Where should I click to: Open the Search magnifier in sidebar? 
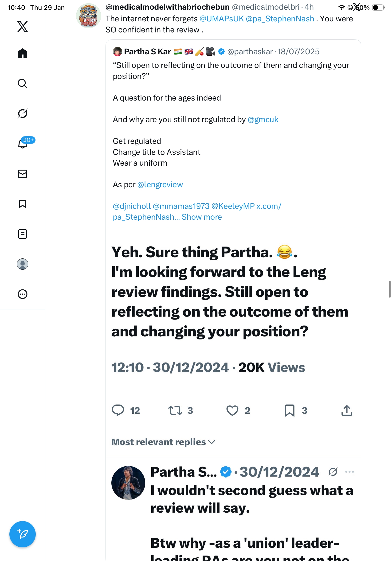point(23,84)
